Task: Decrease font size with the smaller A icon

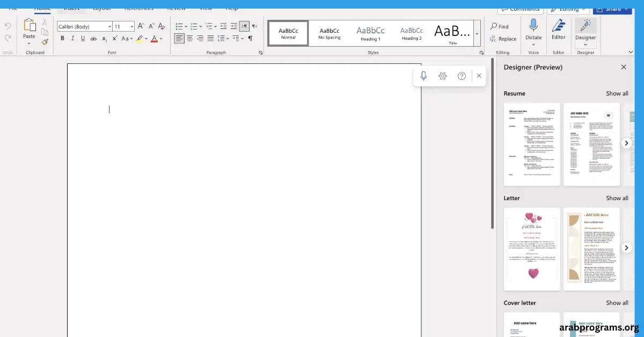Action: pyautogui.click(x=151, y=26)
